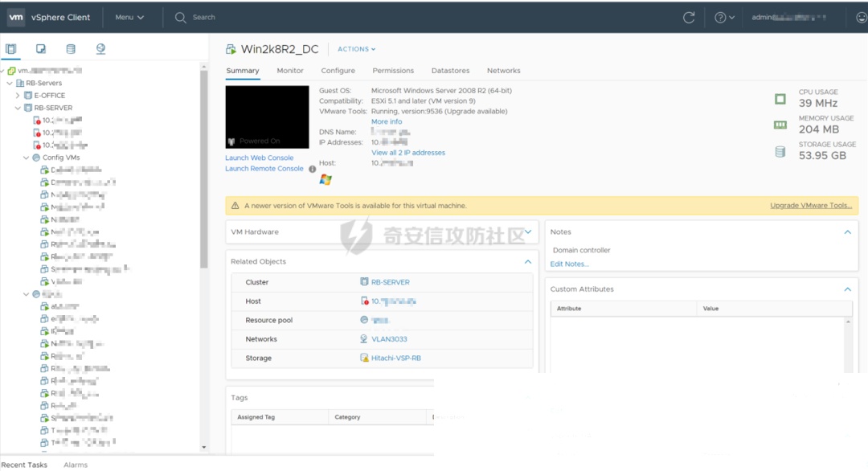Open the Recent Tasks tab
This screenshot has height=471, width=868.
24,465
